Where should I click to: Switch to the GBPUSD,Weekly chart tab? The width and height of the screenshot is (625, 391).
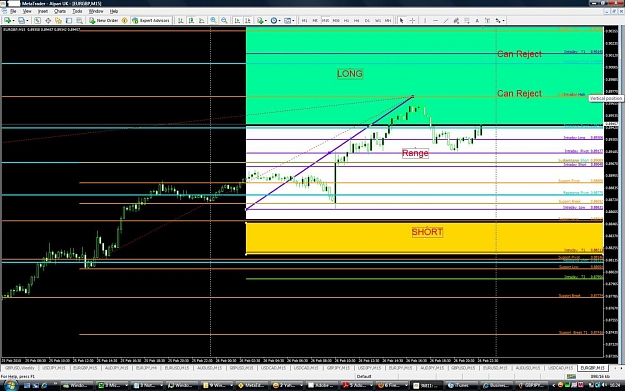click(x=20, y=368)
